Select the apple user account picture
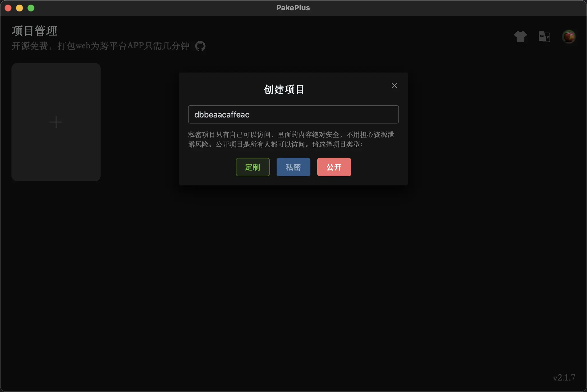The width and height of the screenshot is (587, 392). pyautogui.click(x=568, y=36)
